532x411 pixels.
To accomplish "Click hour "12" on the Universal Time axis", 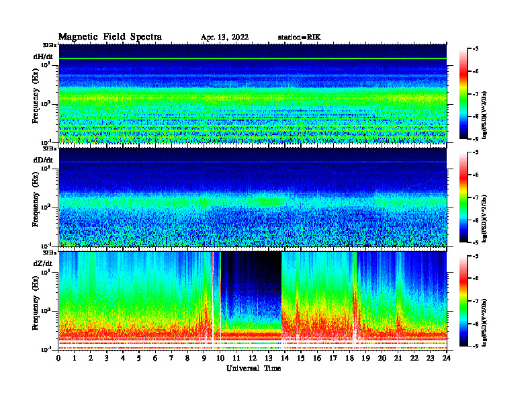I will [252, 359].
